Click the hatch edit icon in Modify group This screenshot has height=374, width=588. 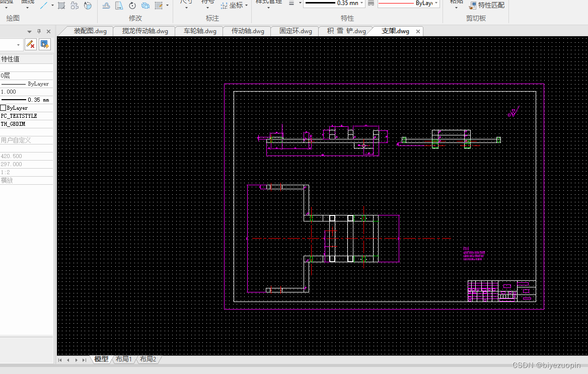(159, 5)
